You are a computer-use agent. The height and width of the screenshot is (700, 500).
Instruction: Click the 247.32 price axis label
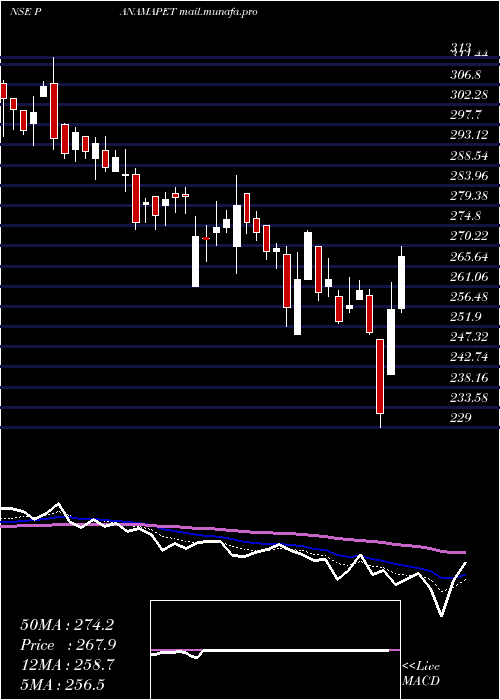(x=468, y=337)
